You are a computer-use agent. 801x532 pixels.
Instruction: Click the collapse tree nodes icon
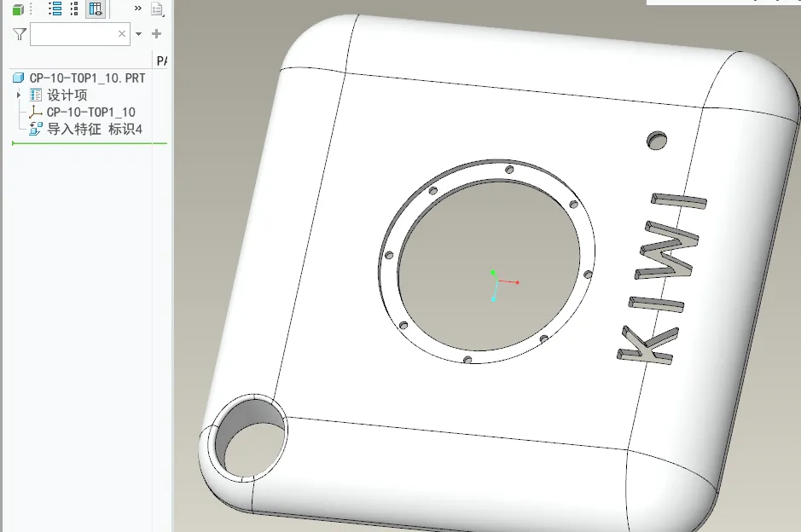pyautogui.click(x=74, y=9)
